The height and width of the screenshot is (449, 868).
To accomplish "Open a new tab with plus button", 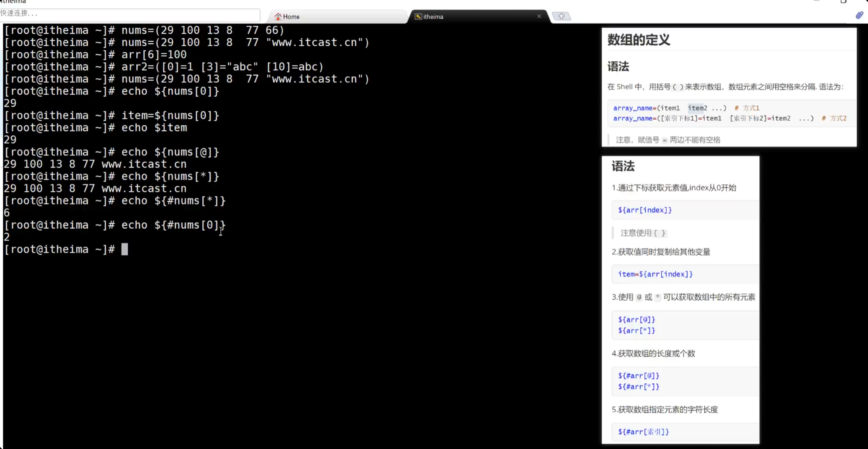I will click(561, 16).
